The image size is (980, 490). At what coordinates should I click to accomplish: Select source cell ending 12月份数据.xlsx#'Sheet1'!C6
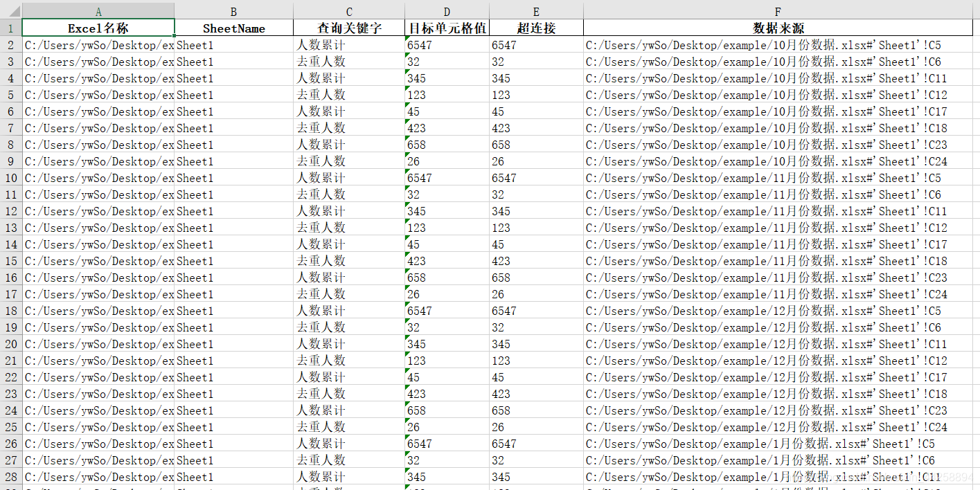778,327
